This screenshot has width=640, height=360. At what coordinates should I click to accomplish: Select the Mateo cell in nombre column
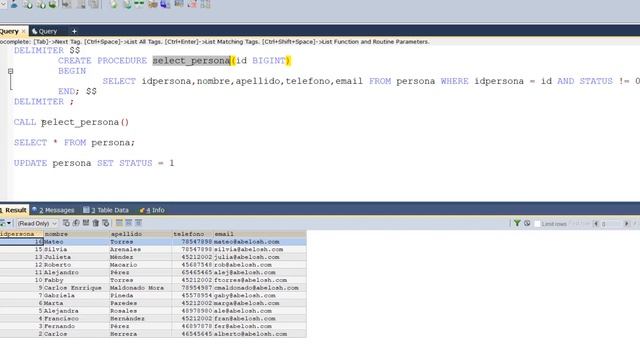click(x=76, y=242)
